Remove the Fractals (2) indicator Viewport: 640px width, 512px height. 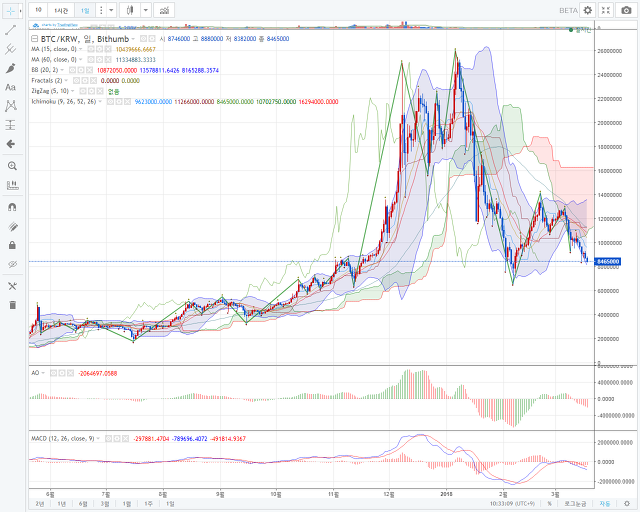point(93,80)
